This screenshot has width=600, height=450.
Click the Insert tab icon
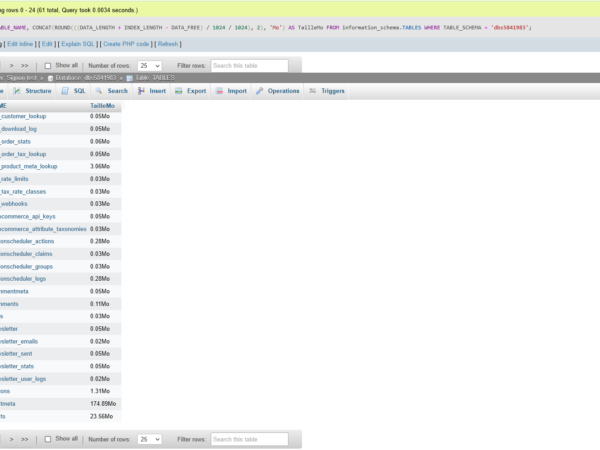(141, 91)
